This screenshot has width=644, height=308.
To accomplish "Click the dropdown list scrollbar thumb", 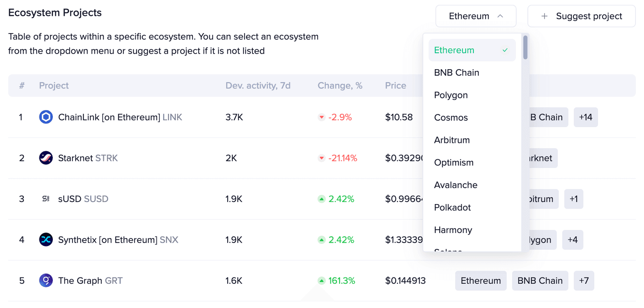I will (x=525, y=47).
